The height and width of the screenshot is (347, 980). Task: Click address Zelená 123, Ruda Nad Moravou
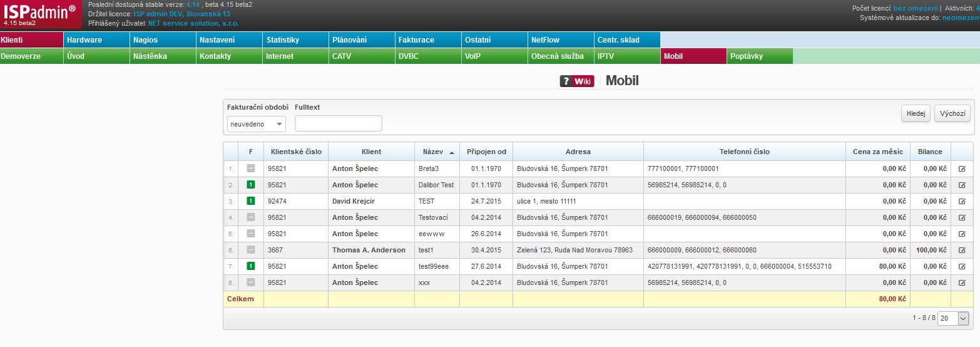click(x=574, y=250)
